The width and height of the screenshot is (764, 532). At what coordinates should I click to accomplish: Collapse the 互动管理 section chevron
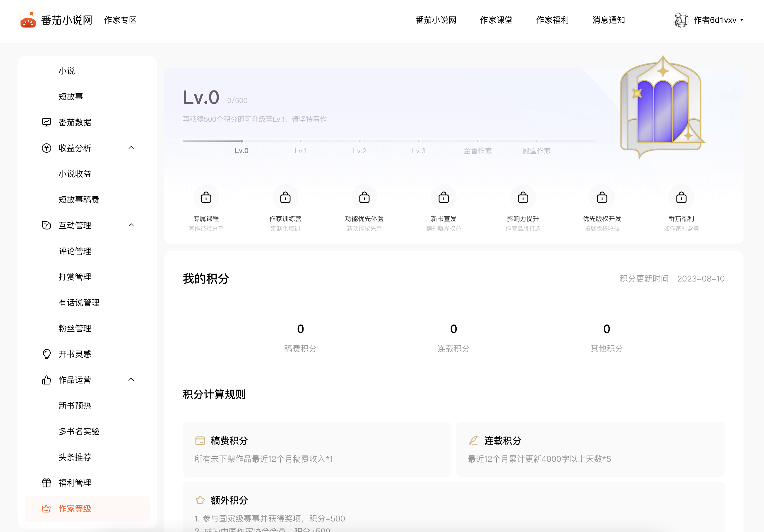coord(131,225)
